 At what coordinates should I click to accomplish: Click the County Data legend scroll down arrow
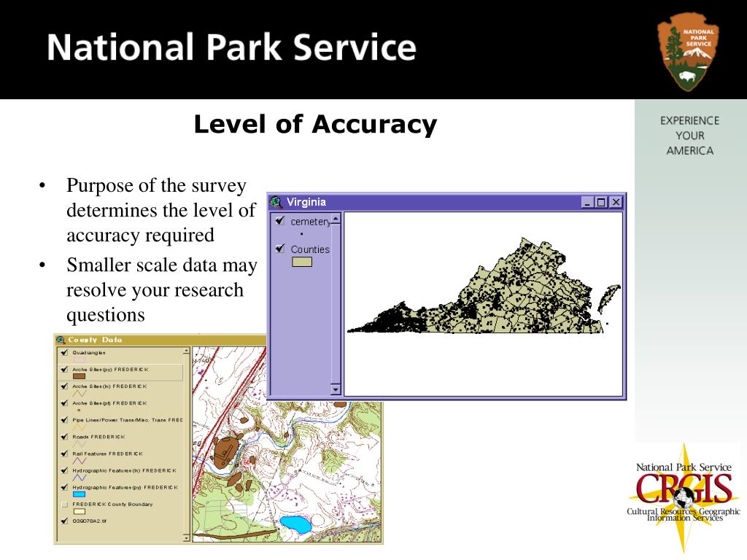click(186, 537)
